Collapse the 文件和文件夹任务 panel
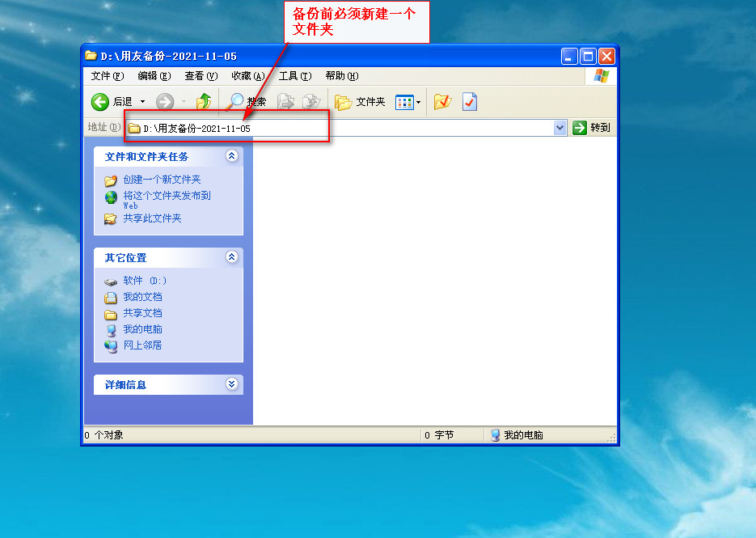 [x=232, y=156]
